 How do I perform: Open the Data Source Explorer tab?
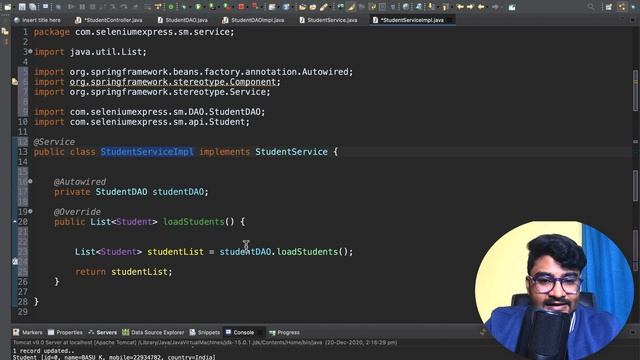coord(153,332)
